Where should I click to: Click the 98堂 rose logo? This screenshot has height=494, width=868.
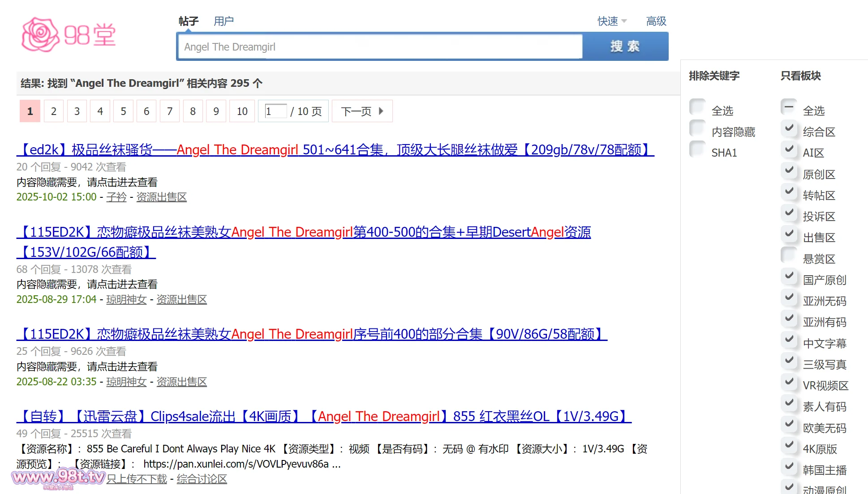(x=68, y=35)
